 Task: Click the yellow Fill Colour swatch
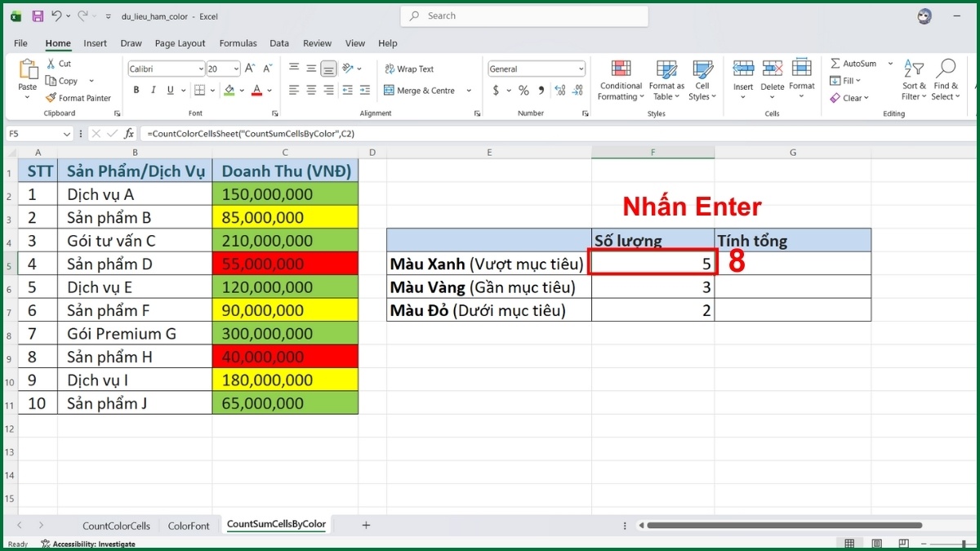[229, 91]
